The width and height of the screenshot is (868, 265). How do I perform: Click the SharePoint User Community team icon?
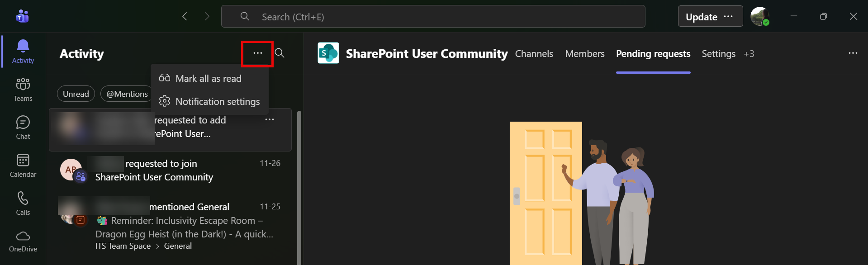pos(328,53)
